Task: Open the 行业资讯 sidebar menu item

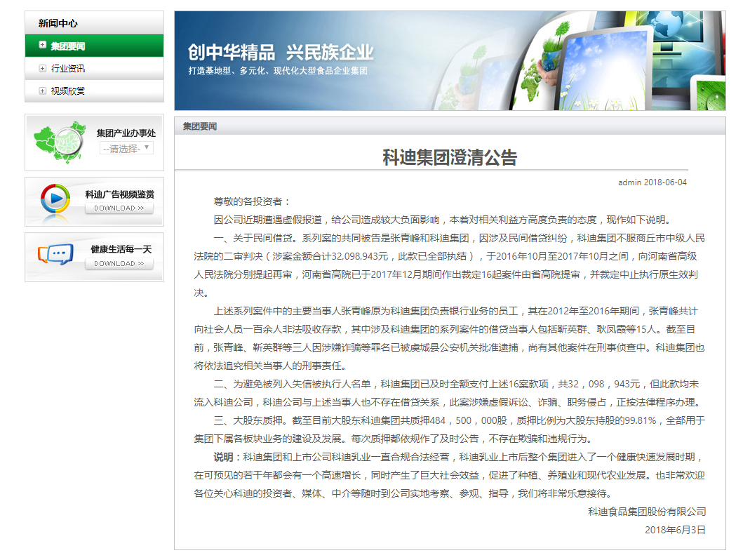Action: coord(94,69)
